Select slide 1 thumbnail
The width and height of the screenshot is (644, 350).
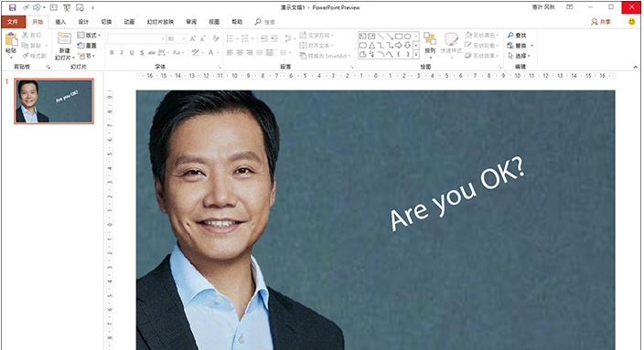pyautogui.click(x=54, y=101)
